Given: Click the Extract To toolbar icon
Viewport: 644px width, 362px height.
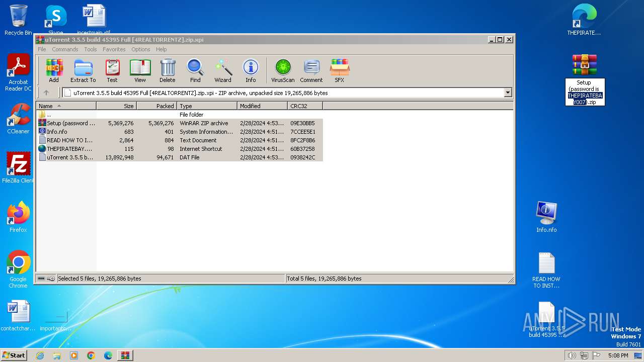Looking at the screenshot, I should pyautogui.click(x=83, y=71).
